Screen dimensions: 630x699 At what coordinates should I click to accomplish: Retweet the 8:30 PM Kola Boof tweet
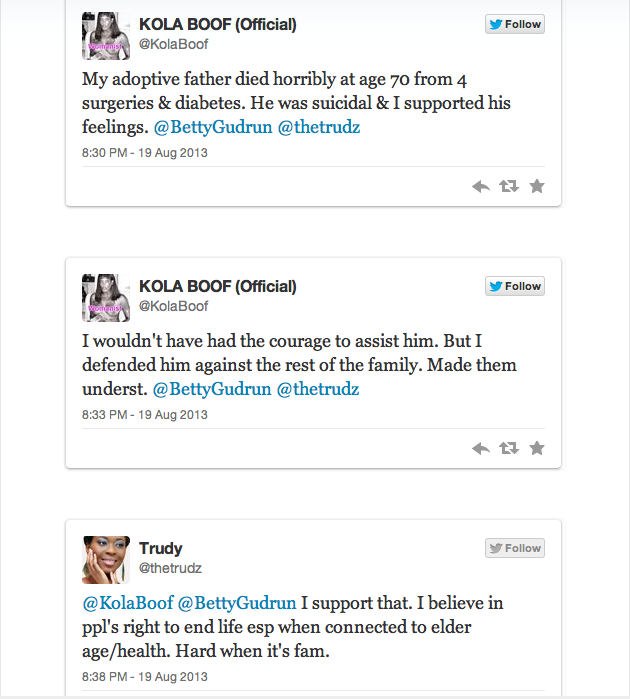tap(508, 186)
